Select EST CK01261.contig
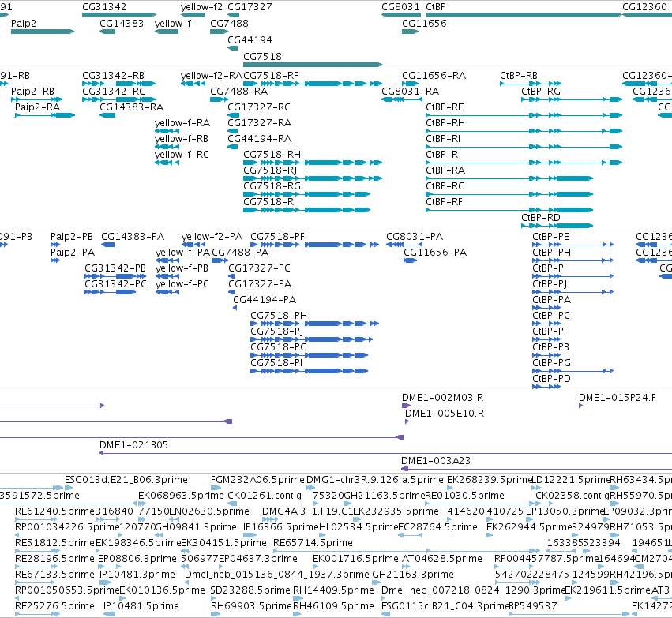 [265, 496]
